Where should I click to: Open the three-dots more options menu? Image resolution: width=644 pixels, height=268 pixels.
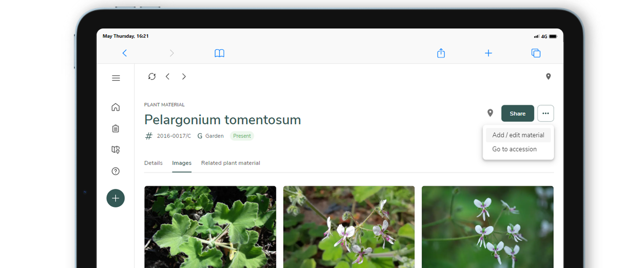pyautogui.click(x=545, y=113)
